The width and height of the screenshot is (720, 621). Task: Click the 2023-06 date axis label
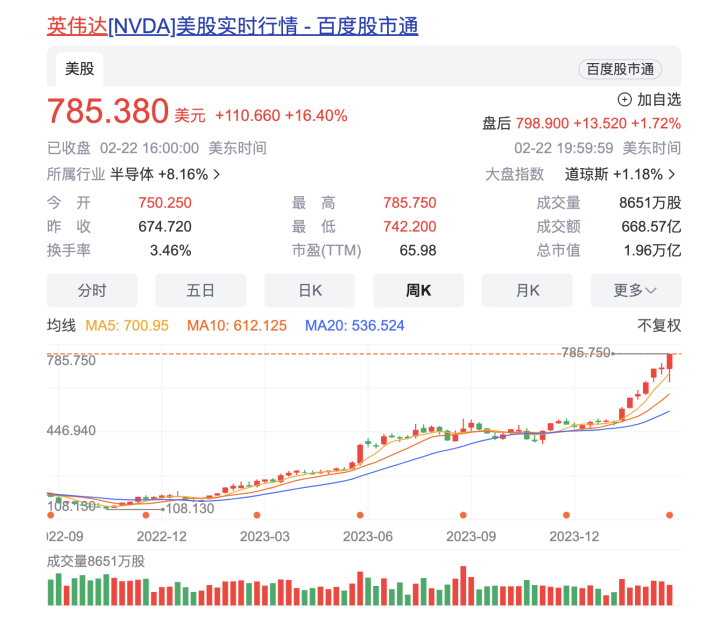click(x=368, y=536)
